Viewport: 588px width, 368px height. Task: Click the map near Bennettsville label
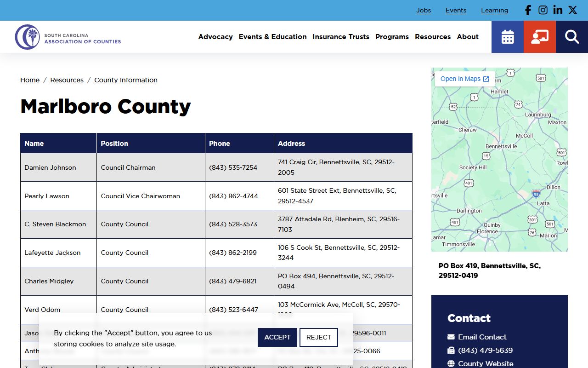pos(501,146)
